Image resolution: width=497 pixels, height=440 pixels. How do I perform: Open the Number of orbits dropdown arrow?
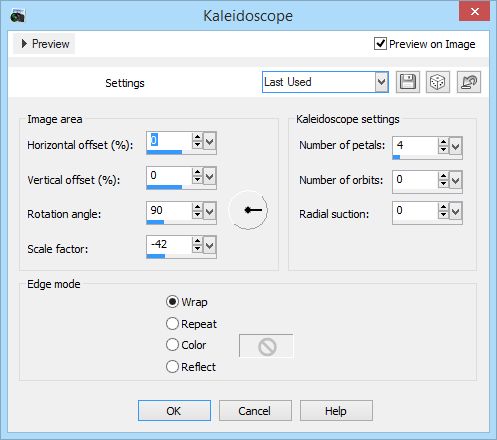[456, 180]
